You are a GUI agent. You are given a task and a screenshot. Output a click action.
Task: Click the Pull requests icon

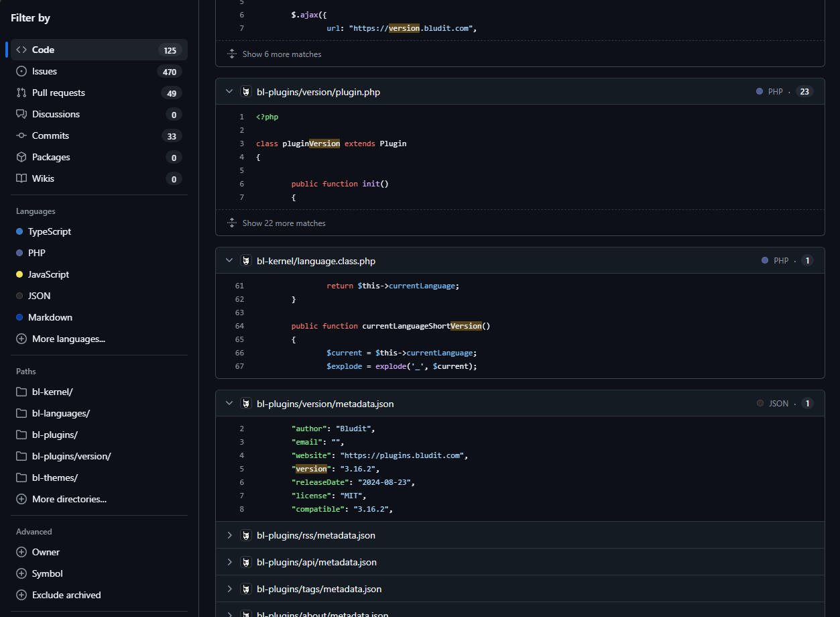point(21,93)
